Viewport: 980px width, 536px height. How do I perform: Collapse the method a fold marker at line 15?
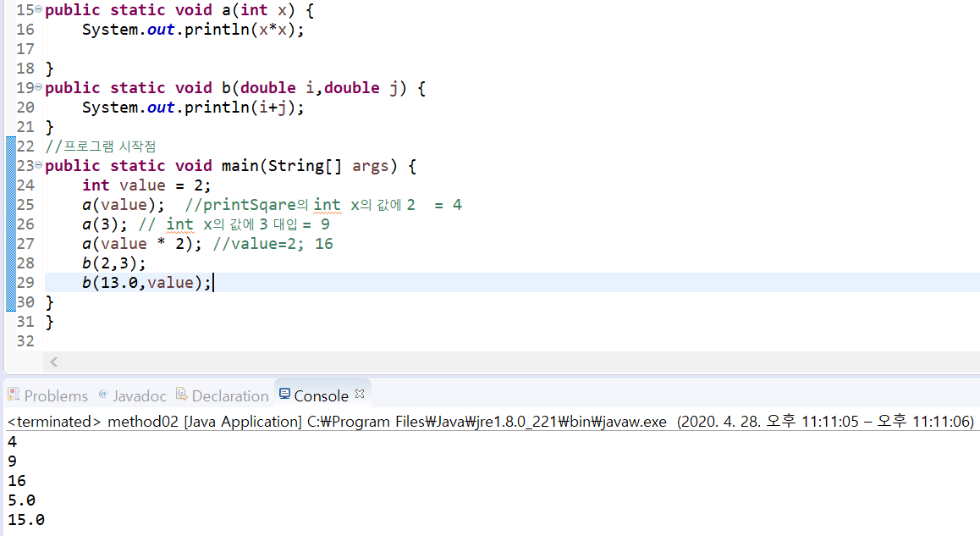click(39, 9)
